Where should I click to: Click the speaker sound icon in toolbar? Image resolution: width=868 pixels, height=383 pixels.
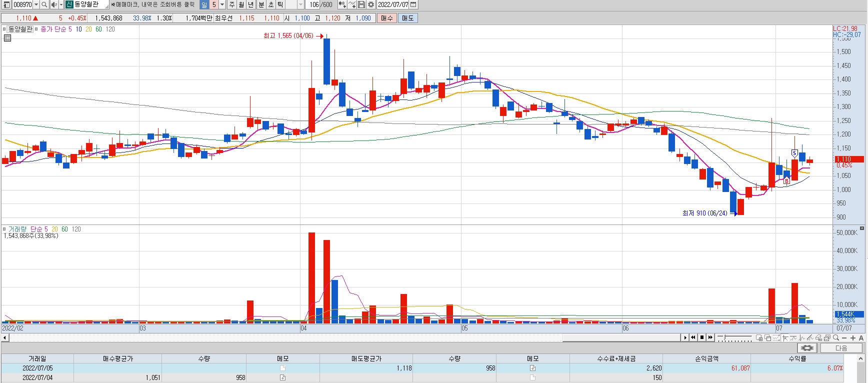[x=54, y=4]
